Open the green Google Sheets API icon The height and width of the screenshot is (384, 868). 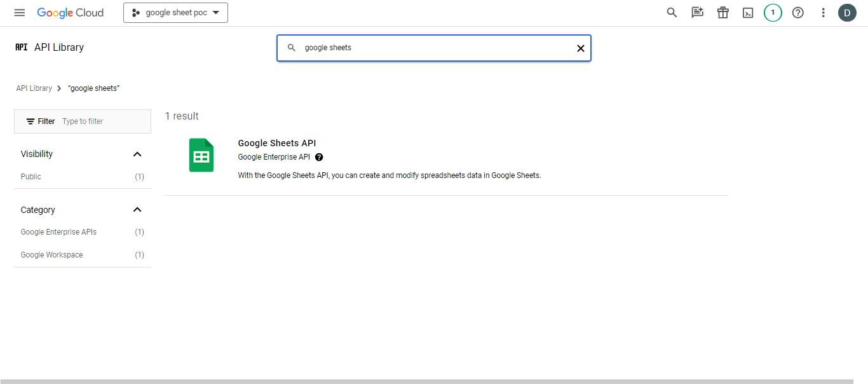(x=201, y=155)
